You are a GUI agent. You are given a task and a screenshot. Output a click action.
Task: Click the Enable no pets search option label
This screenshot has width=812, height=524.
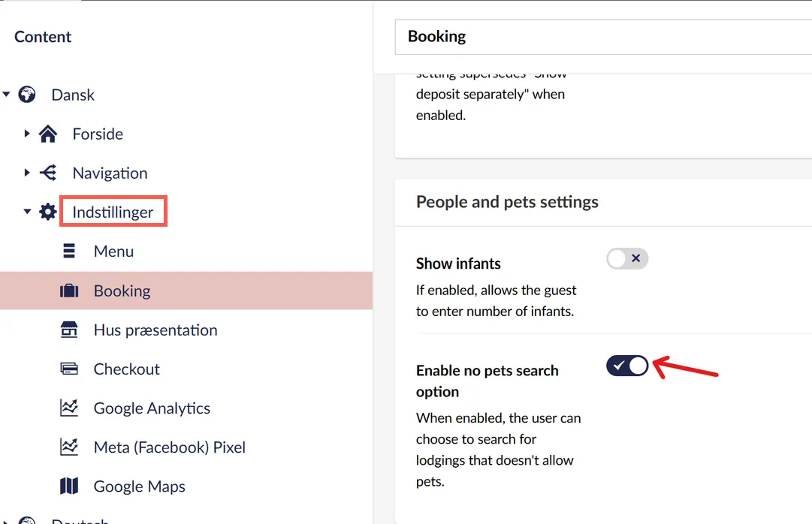click(x=488, y=381)
